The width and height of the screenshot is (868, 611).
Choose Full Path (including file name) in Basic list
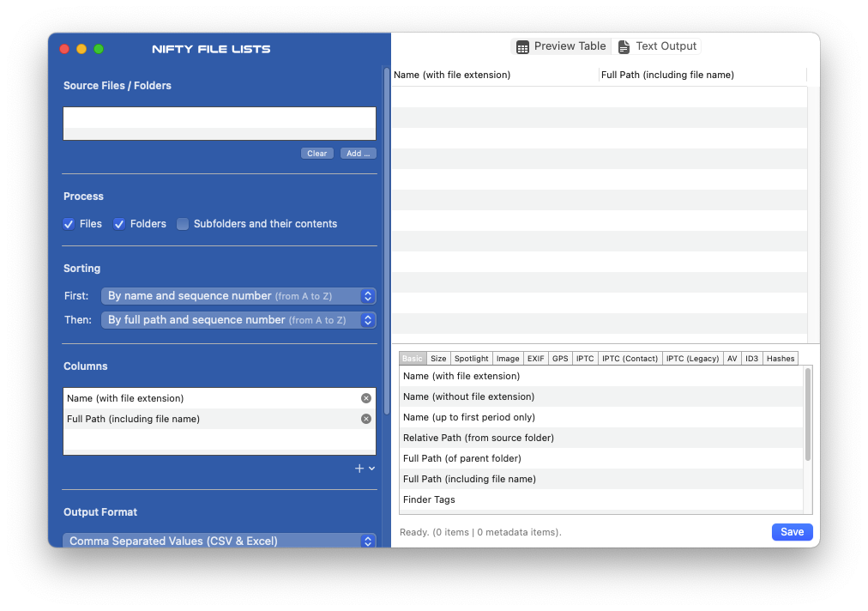(601, 479)
